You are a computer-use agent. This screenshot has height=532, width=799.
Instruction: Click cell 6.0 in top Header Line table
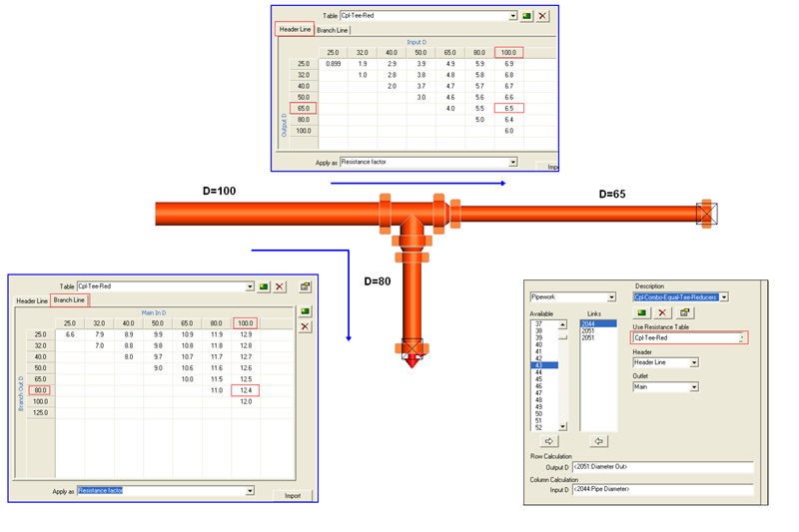pos(509,131)
